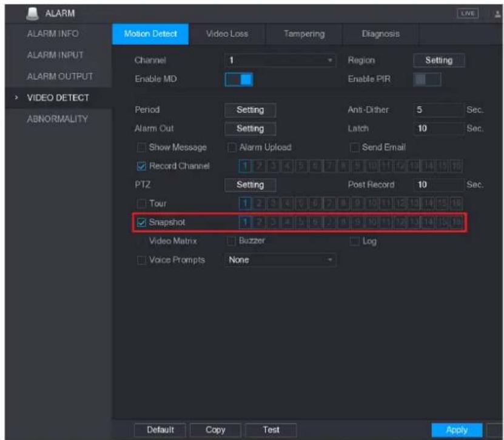
Task: Open ALARM INFO in the sidebar
Action: click(53, 34)
